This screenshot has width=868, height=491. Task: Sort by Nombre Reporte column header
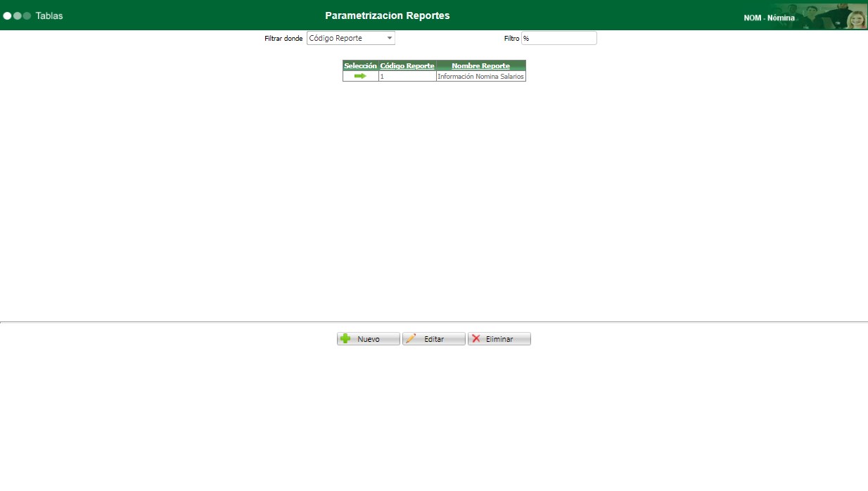point(481,65)
